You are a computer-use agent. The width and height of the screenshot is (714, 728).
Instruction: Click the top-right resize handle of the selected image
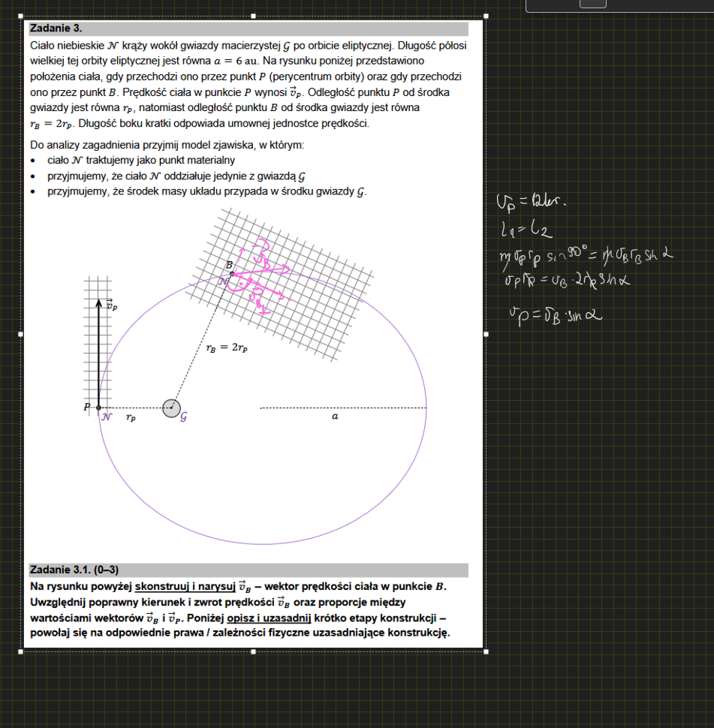tap(486, 16)
